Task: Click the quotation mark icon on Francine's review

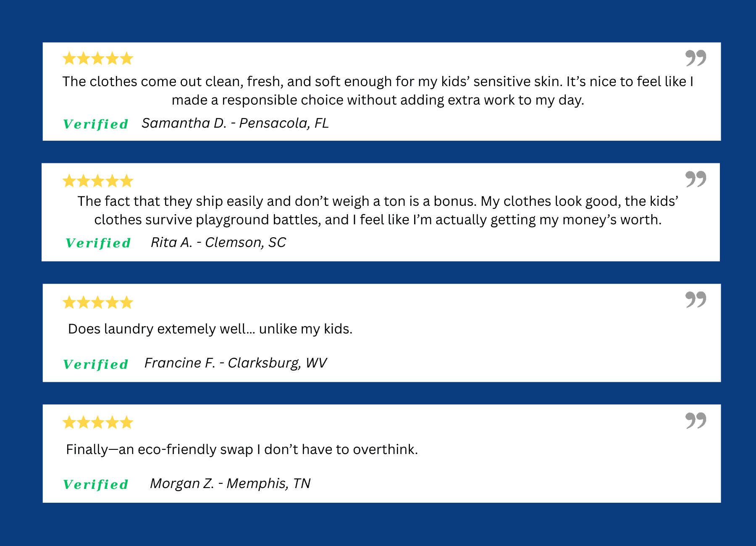Action: click(x=696, y=299)
